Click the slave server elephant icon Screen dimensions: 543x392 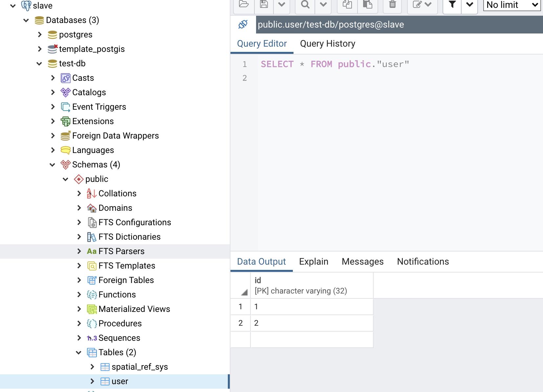tap(26, 6)
